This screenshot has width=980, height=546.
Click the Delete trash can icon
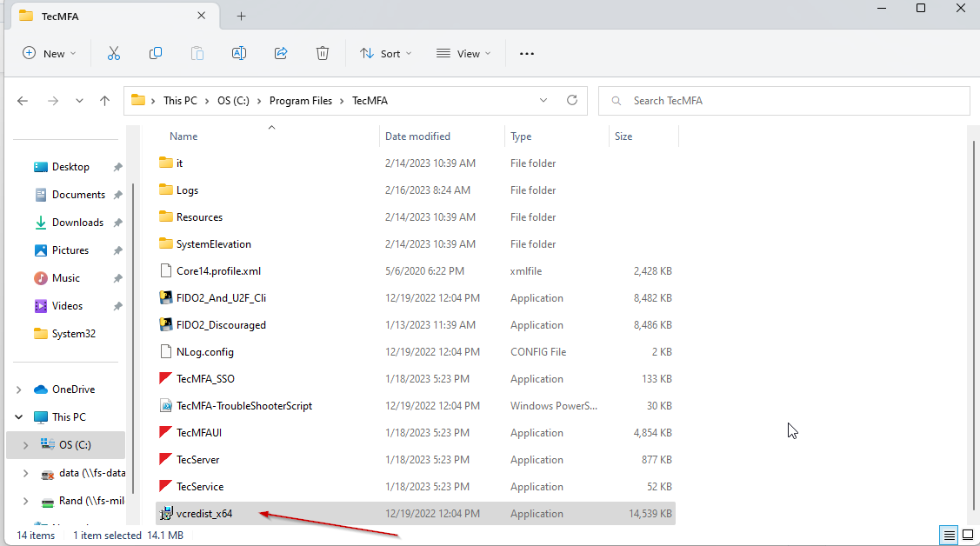tap(323, 53)
